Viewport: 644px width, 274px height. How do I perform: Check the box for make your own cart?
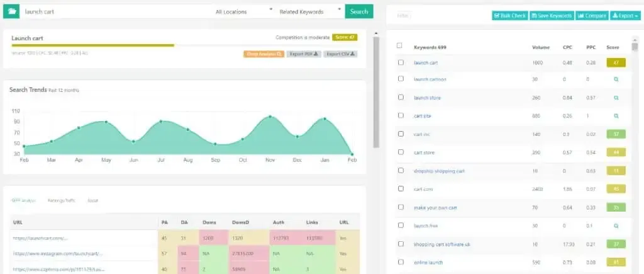coord(401,207)
